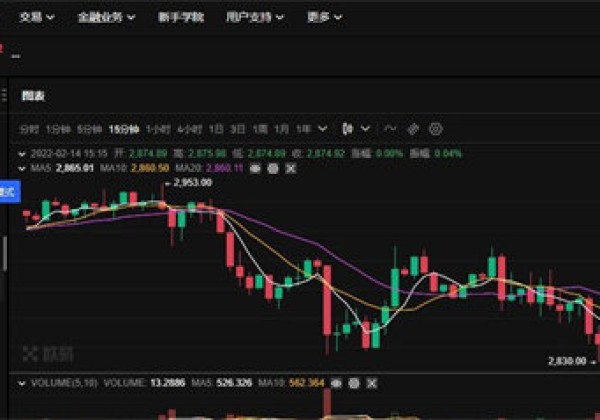
Task: Select the 1周 timeframe
Action: (260, 129)
